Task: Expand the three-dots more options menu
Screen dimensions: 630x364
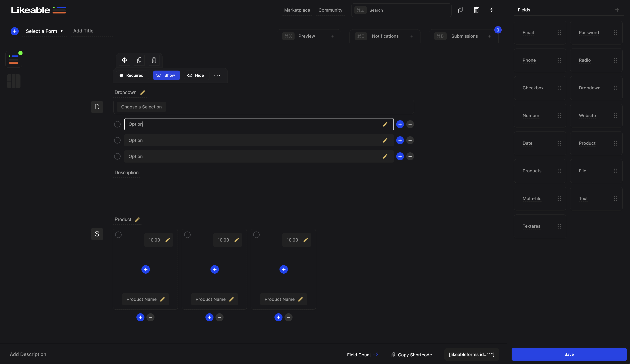Action: 217,75
